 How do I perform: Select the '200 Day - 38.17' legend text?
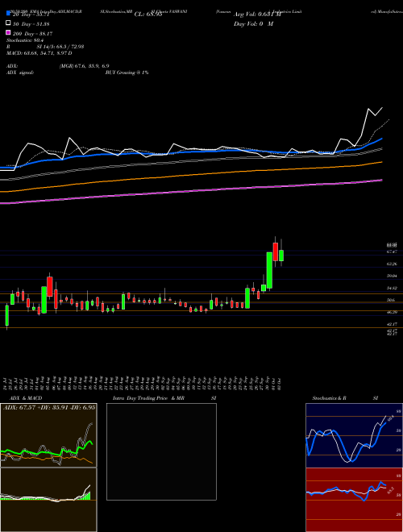(32, 33)
